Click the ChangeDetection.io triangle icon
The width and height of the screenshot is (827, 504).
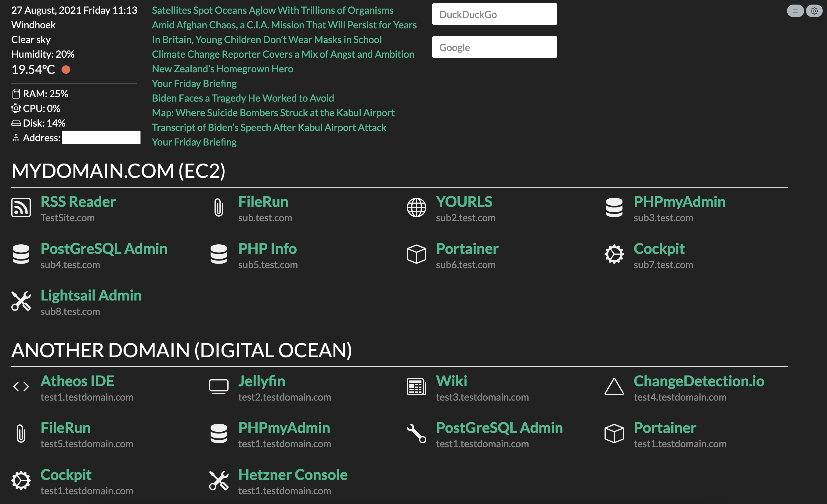pos(614,387)
